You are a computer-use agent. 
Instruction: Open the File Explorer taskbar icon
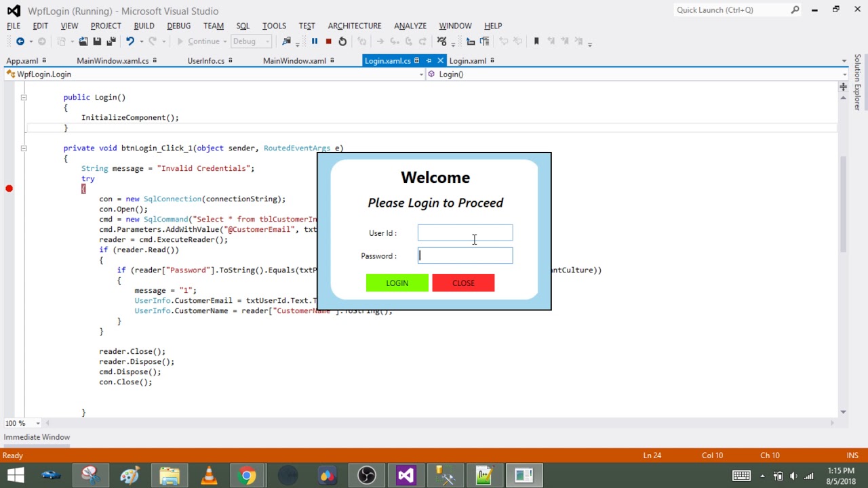point(170,475)
